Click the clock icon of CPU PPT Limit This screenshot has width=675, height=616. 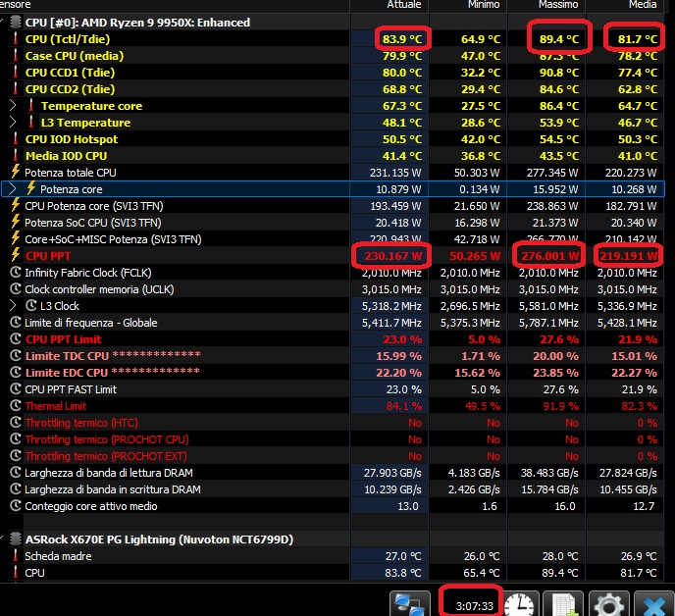click(16, 338)
